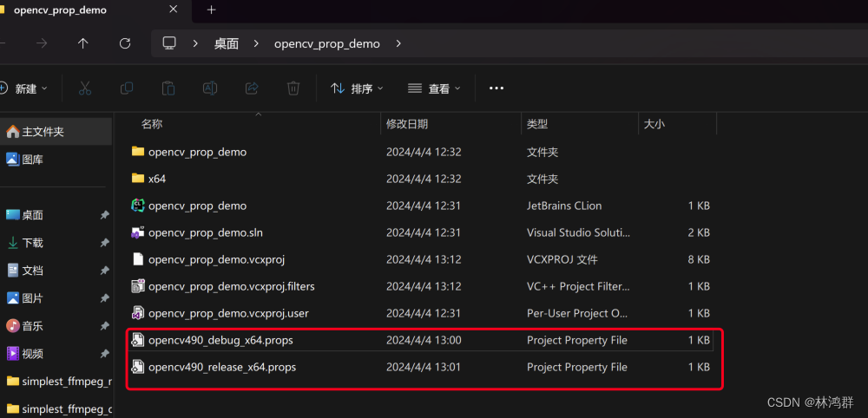Close the opencv_prop_demo tab
The width and height of the screenshot is (868, 418).
[173, 10]
